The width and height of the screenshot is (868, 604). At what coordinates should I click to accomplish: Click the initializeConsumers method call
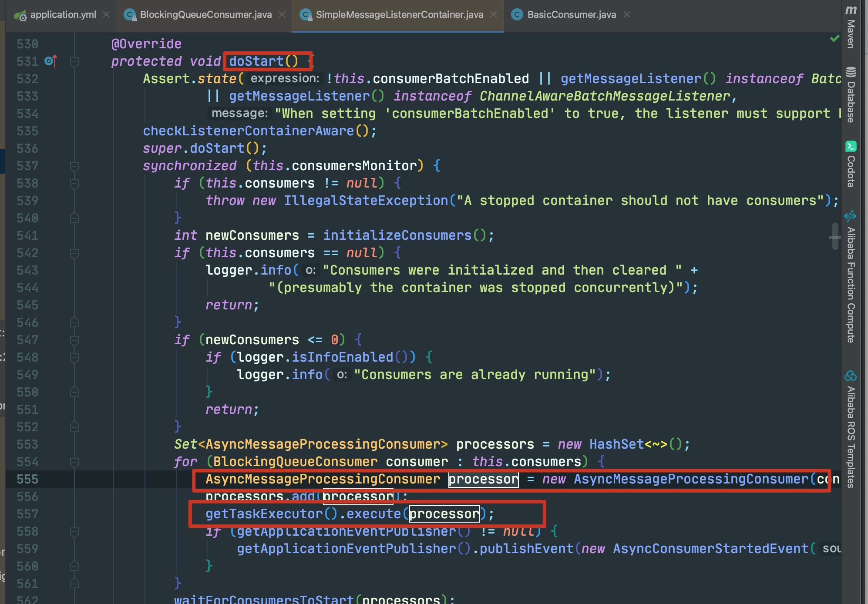click(x=397, y=235)
